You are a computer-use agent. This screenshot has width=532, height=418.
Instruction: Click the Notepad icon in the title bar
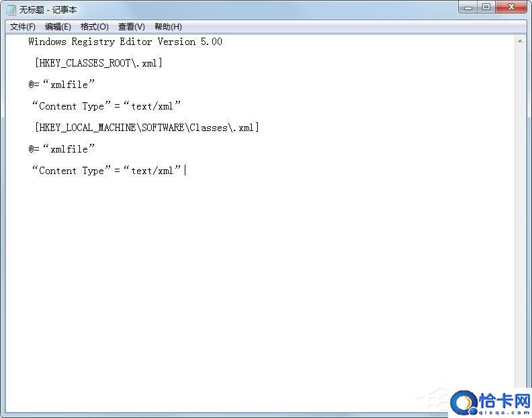click(x=11, y=10)
